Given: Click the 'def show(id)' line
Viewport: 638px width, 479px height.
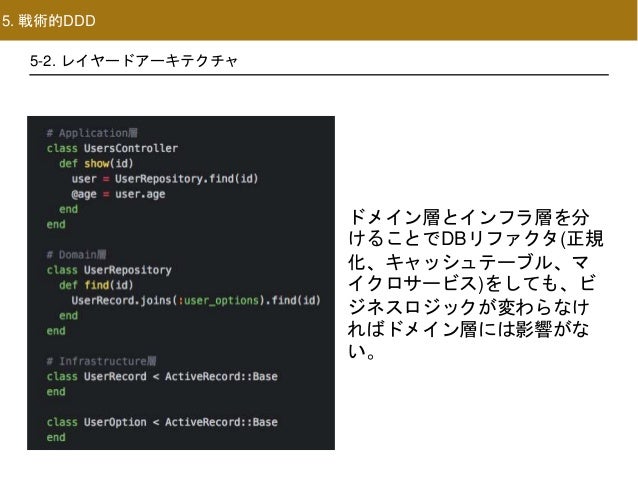Looking at the screenshot, I should point(96,164).
